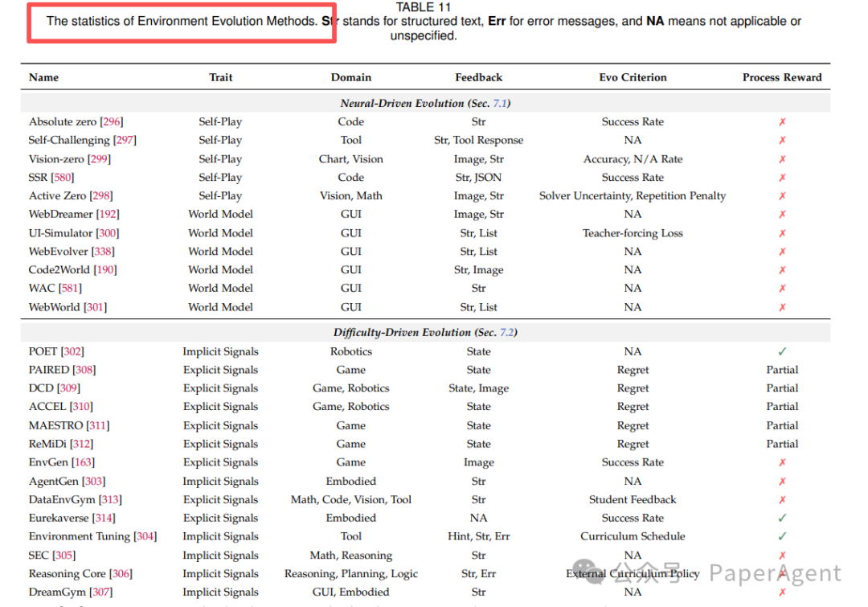Select the "Math, Reasoning" cell in SEC row
868x607 pixels.
(351, 555)
